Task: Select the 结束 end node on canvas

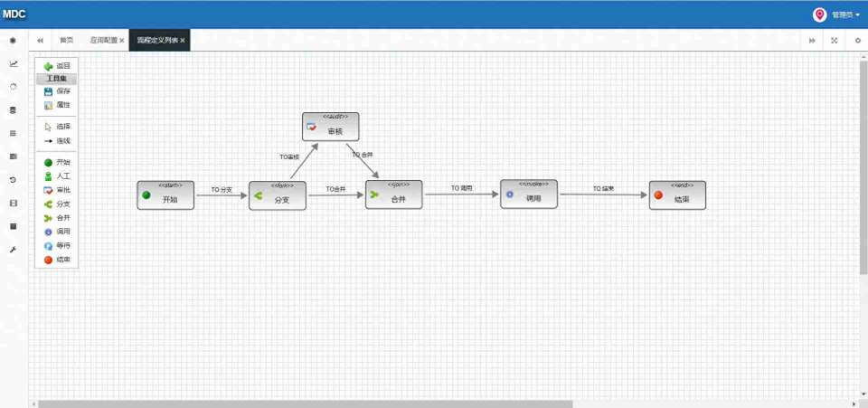Action: point(677,195)
